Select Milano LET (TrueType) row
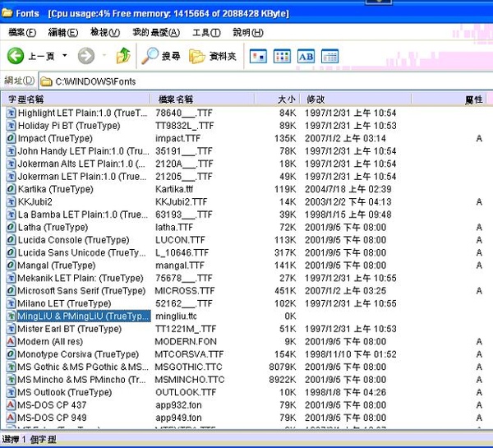Screen dimensions: 493x448 point(245,303)
